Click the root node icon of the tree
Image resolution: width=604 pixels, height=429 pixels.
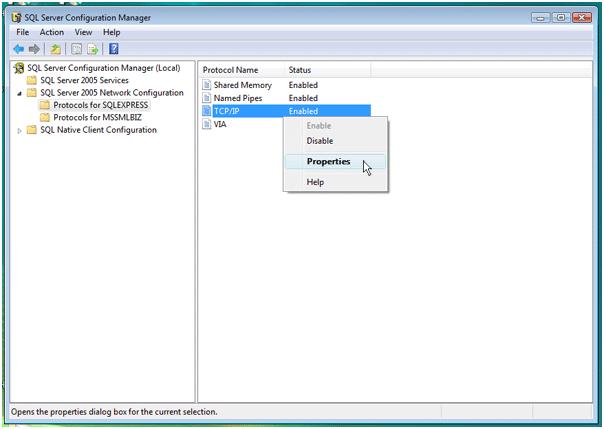18,68
